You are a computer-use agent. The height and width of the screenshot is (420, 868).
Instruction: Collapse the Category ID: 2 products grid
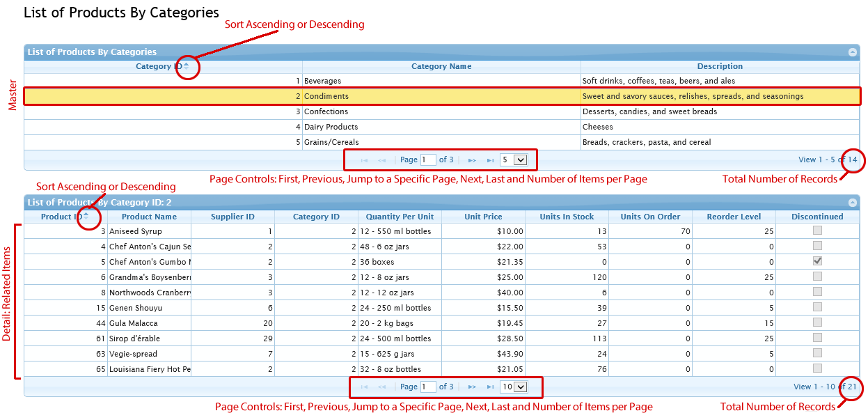pyautogui.click(x=852, y=203)
